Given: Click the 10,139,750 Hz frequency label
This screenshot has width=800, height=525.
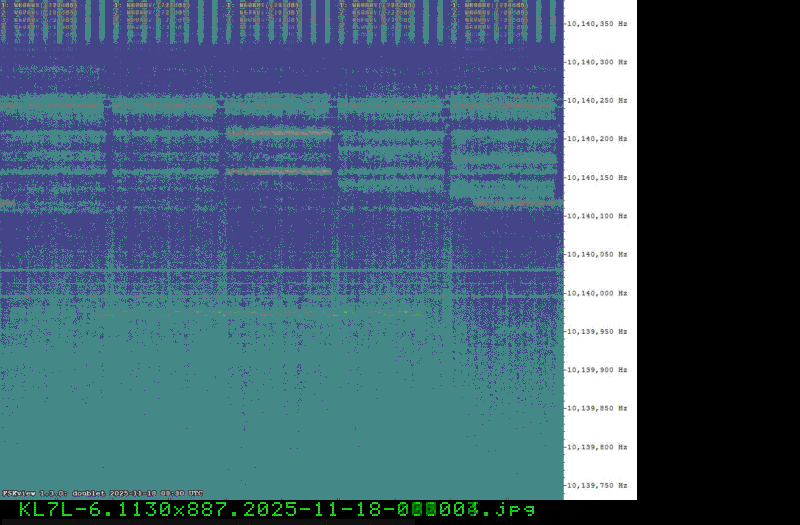Looking at the screenshot, I should pyautogui.click(x=598, y=485).
